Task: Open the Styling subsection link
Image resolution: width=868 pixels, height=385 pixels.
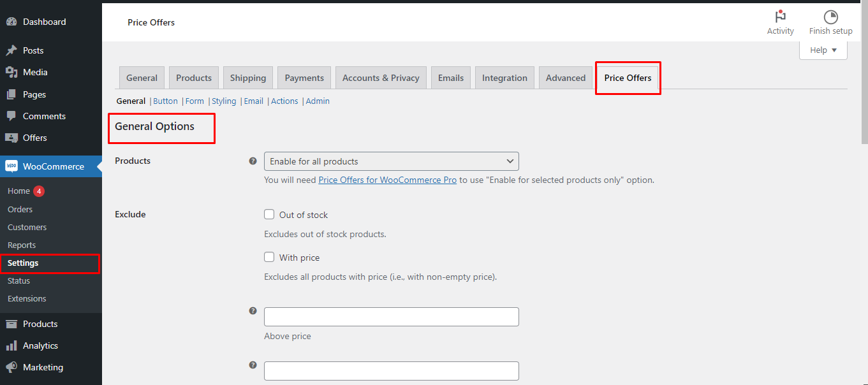Action: 224,101
